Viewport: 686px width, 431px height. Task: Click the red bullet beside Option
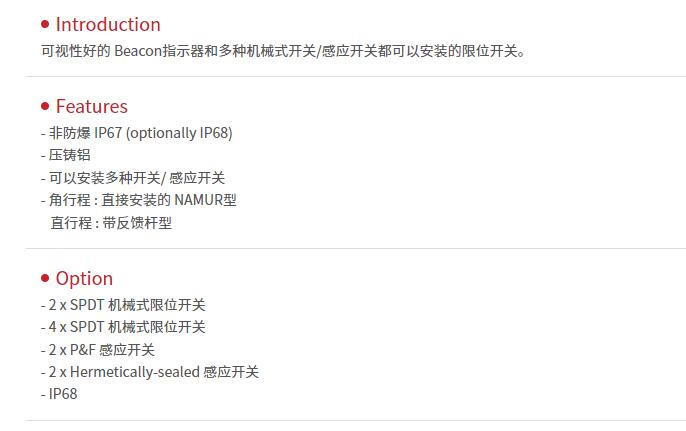click(45, 278)
